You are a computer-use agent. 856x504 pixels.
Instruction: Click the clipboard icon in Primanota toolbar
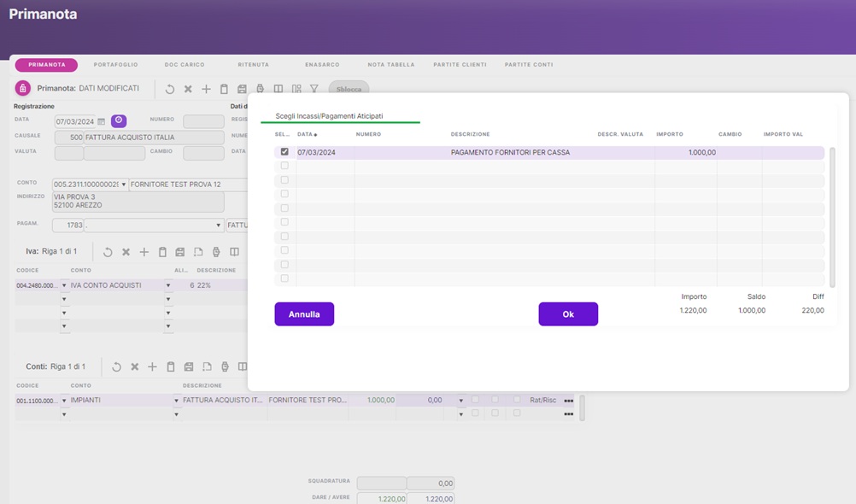pyautogui.click(x=224, y=89)
